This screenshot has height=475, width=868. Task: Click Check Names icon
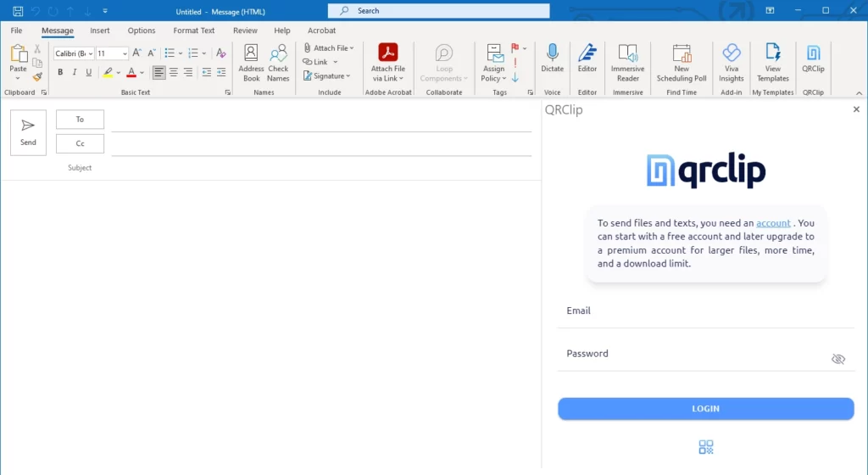(x=278, y=63)
